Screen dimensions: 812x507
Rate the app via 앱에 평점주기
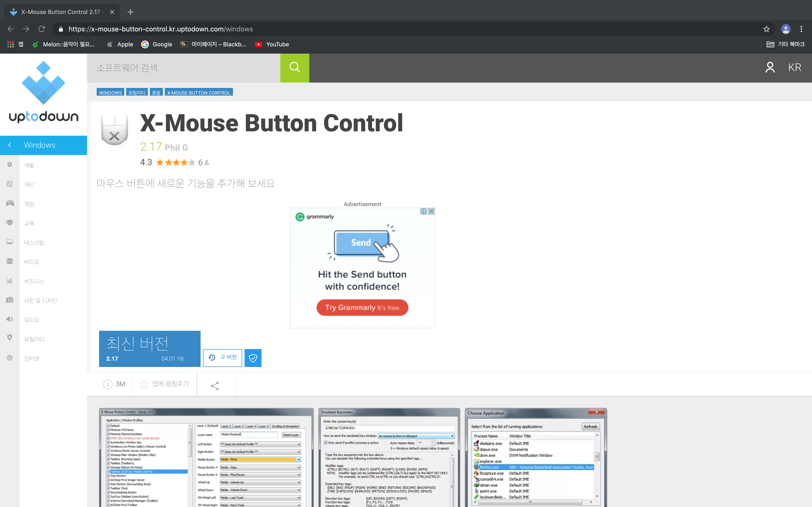164,384
